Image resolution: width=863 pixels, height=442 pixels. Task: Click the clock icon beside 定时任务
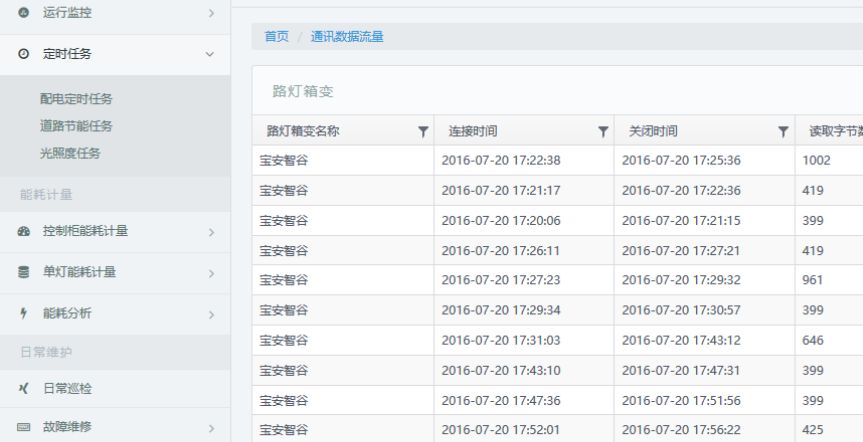coord(24,54)
